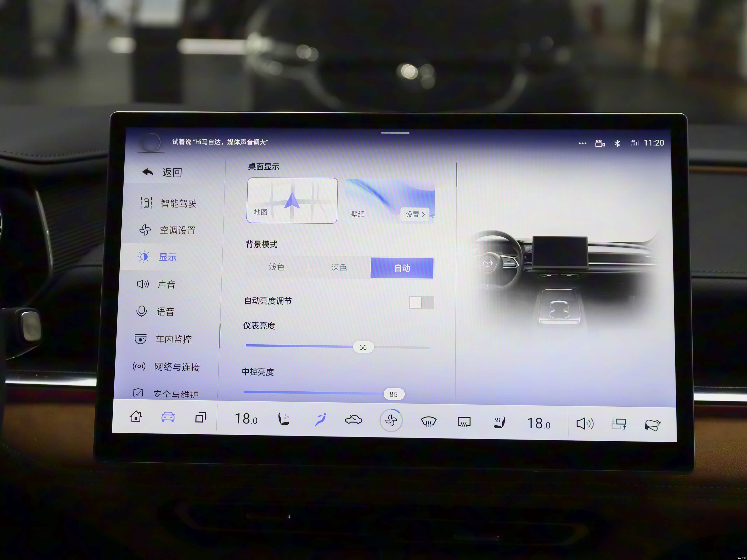Turn on front windshield defrost icon
This screenshot has height=560, width=747.
[x=429, y=422]
